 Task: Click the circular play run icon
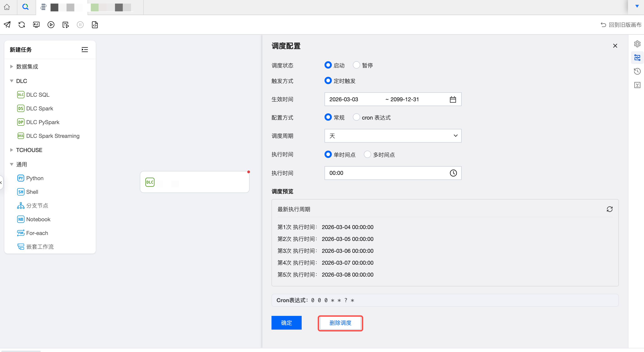click(x=51, y=25)
